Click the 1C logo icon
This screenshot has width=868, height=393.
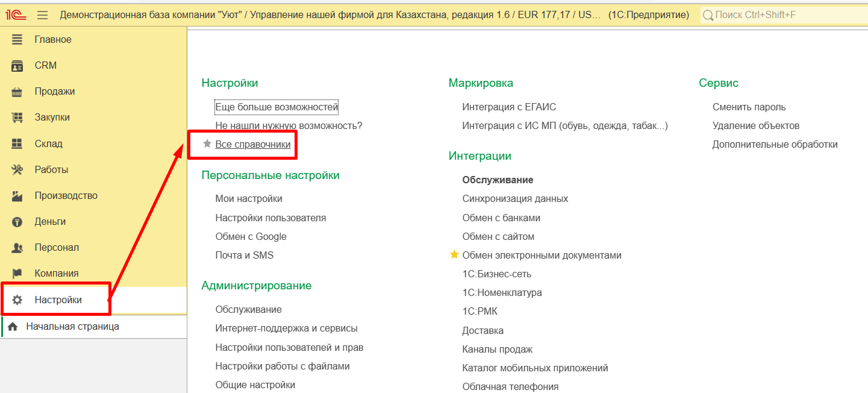tap(17, 15)
